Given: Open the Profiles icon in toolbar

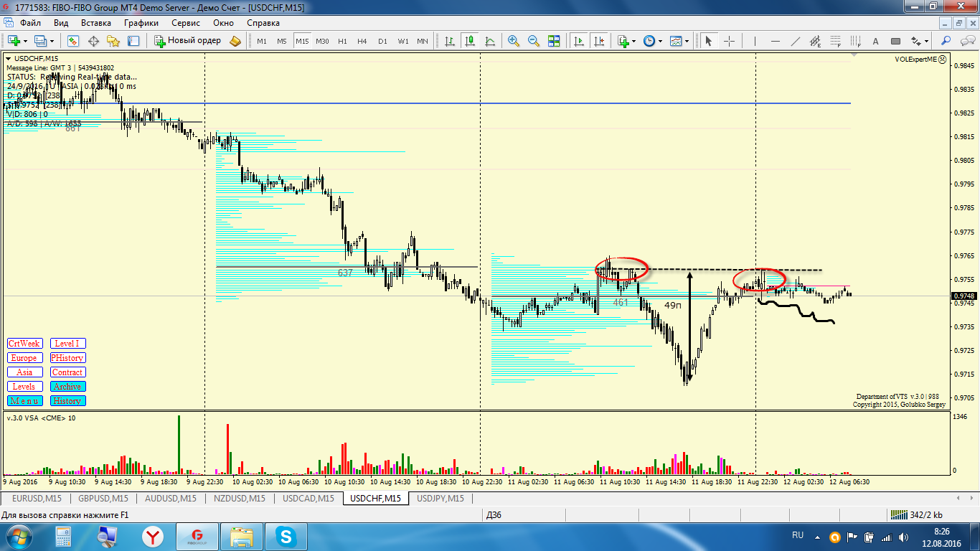Looking at the screenshot, I should tap(40, 41).
